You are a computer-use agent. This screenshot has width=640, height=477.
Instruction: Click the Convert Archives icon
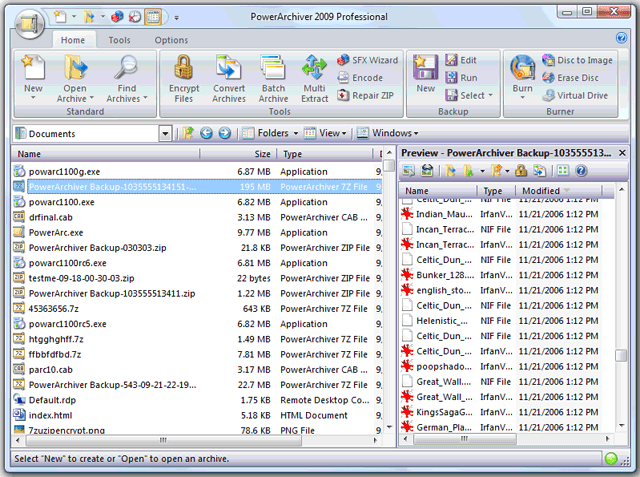[229, 67]
